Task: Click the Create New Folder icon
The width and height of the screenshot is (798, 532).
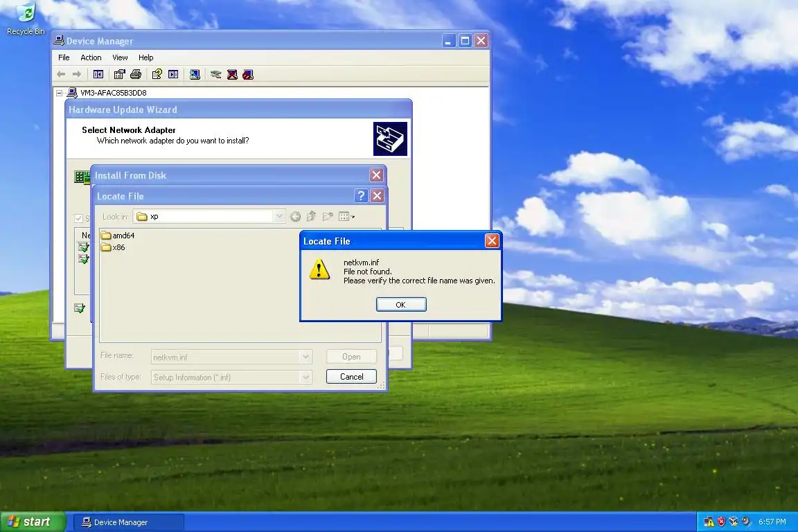Action: [x=328, y=217]
